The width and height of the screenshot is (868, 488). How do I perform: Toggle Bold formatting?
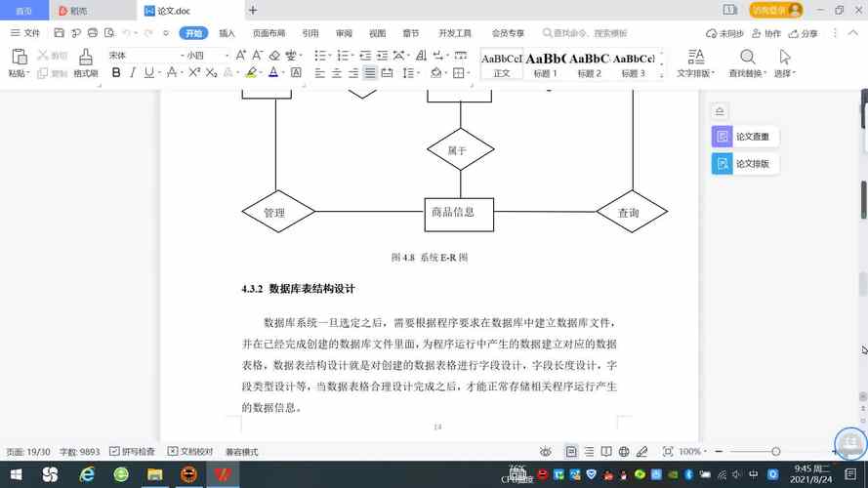tap(116, 72)
